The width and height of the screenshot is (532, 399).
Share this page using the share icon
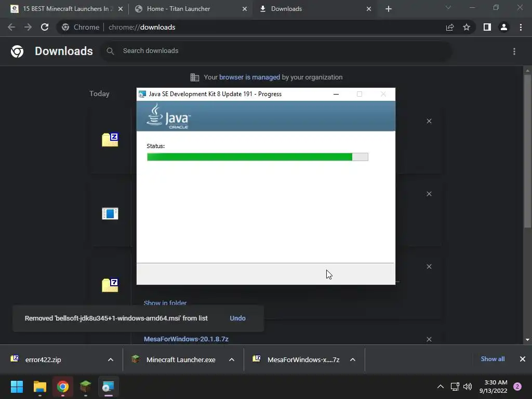pos(450,27)
